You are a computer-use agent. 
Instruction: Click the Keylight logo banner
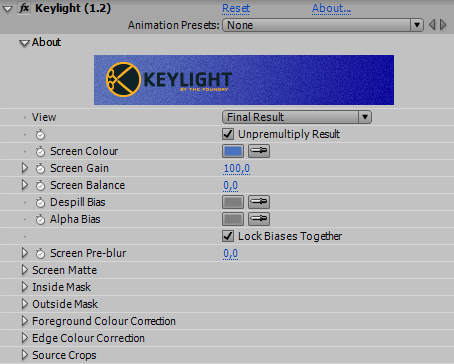244,80
